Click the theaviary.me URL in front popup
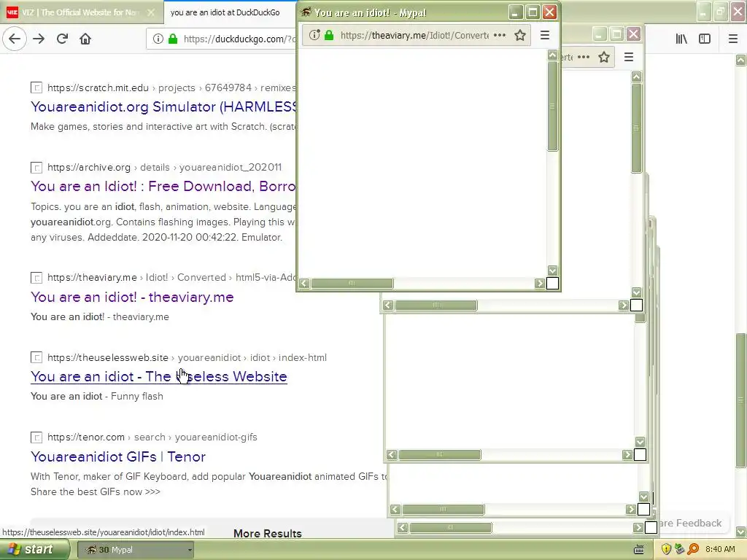The height and width of the screenshot is (560, 747). coord(414,35)
